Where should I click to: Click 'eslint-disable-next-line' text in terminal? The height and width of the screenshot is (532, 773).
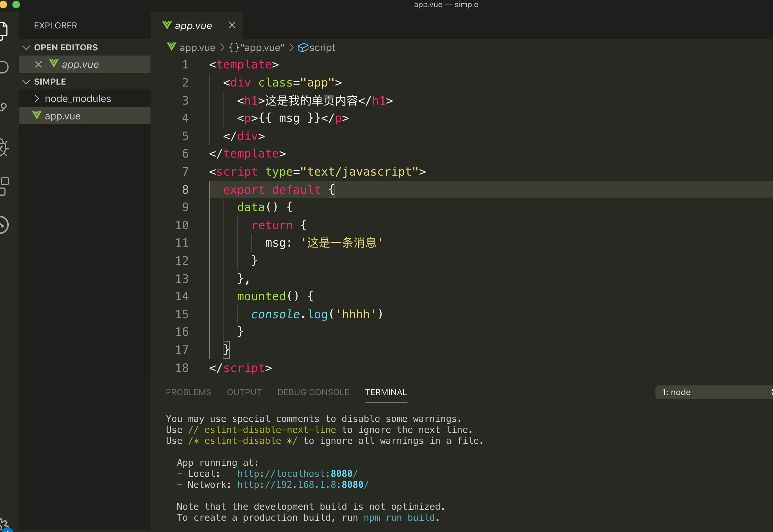(270, 430)
